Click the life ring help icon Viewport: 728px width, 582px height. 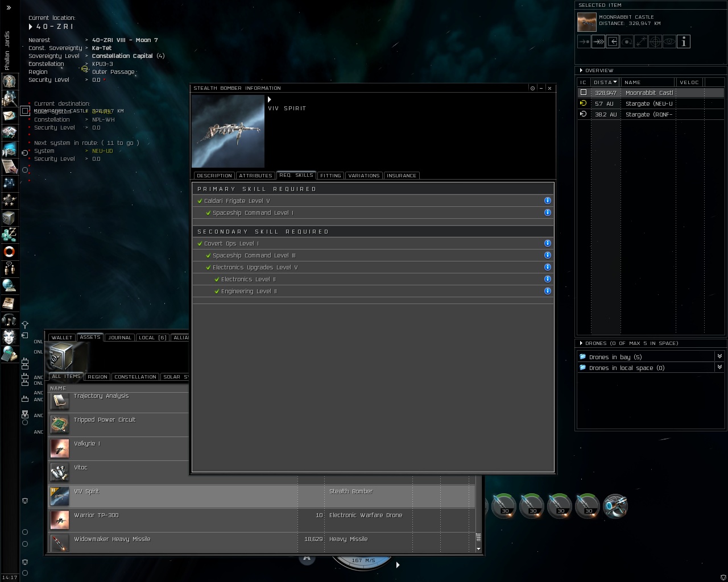(9, 251)
